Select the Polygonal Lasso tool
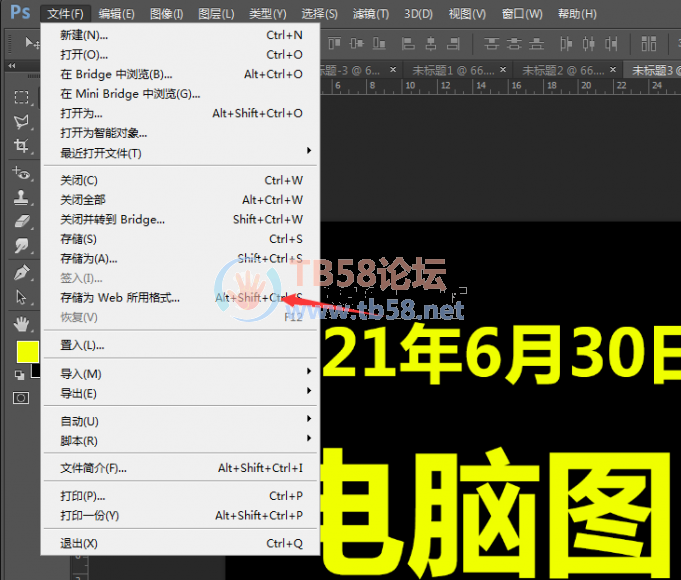The height and width of the screenshot is (580, 681). 21,121
